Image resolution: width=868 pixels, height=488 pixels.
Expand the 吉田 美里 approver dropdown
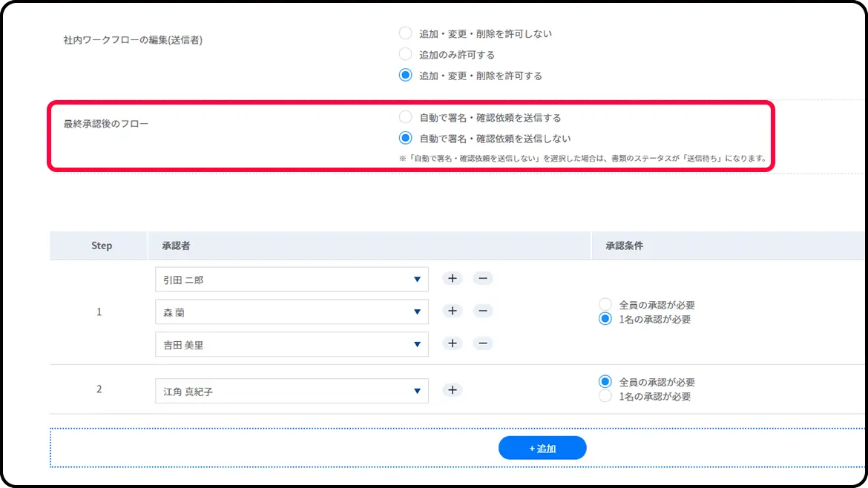click(x=292, y=344)
